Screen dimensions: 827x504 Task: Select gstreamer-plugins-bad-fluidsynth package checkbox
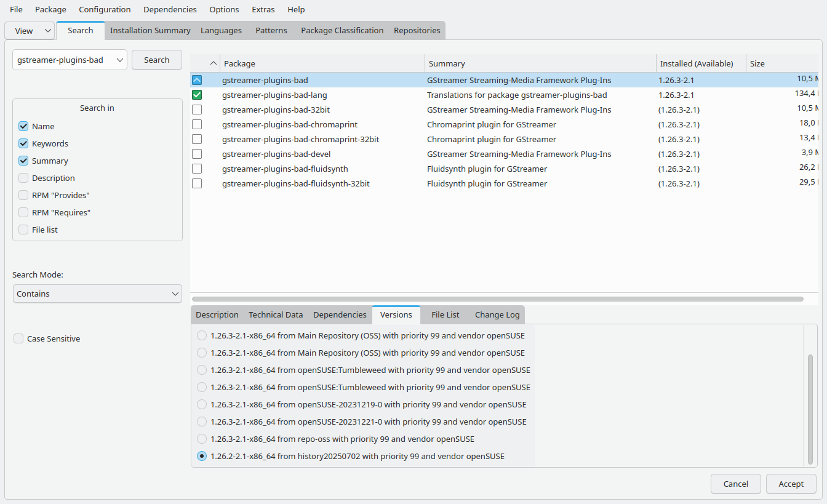[x=197, y=169]
